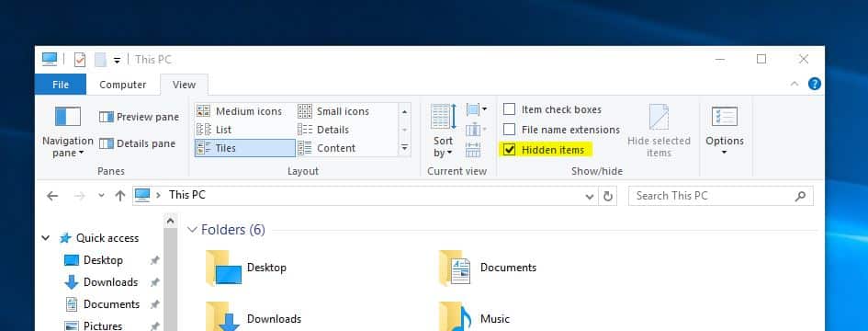This screenshot has height=331, width=868.
Task: Select Medium icons layout
Action: click(x=240, y=111)
